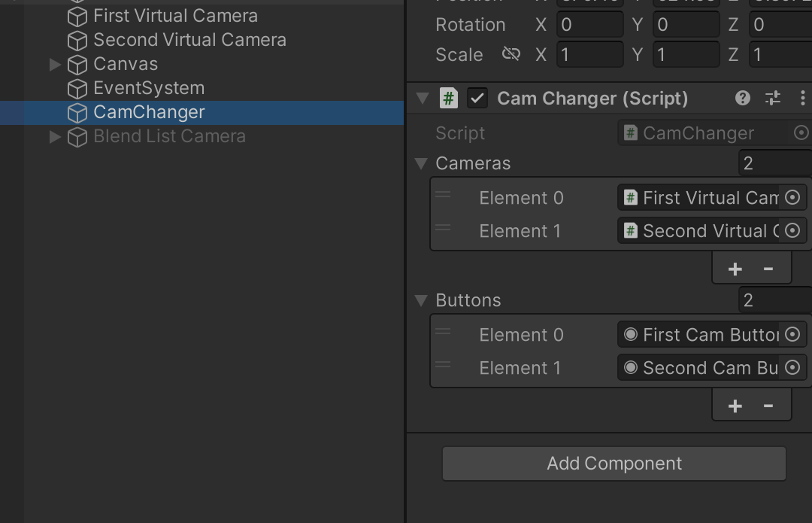The image size is (812, 523).
Task: Click the Buttons array size field
Action: [x=773, y=300]
